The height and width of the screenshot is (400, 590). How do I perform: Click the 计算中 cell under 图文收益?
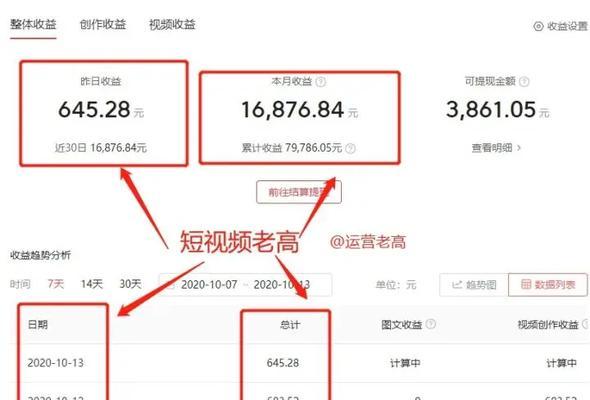(405, 363)
